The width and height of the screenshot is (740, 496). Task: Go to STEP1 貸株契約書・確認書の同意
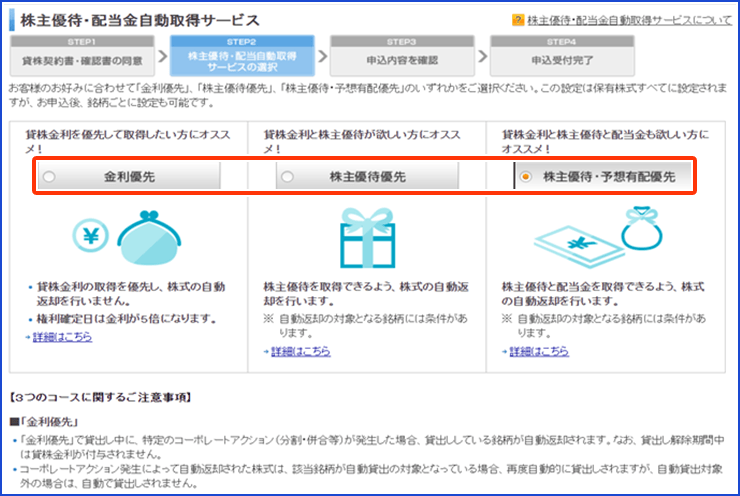83,55
